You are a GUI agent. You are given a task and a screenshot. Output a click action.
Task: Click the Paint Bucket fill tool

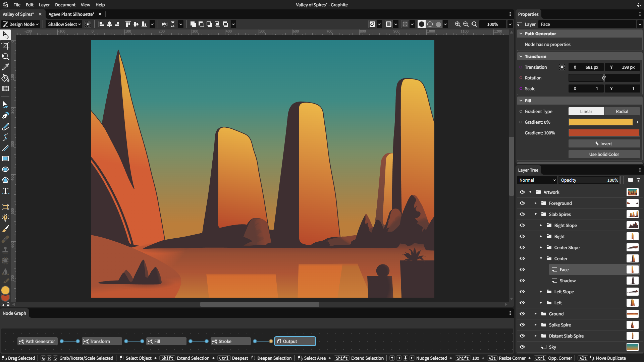[6, 78]
